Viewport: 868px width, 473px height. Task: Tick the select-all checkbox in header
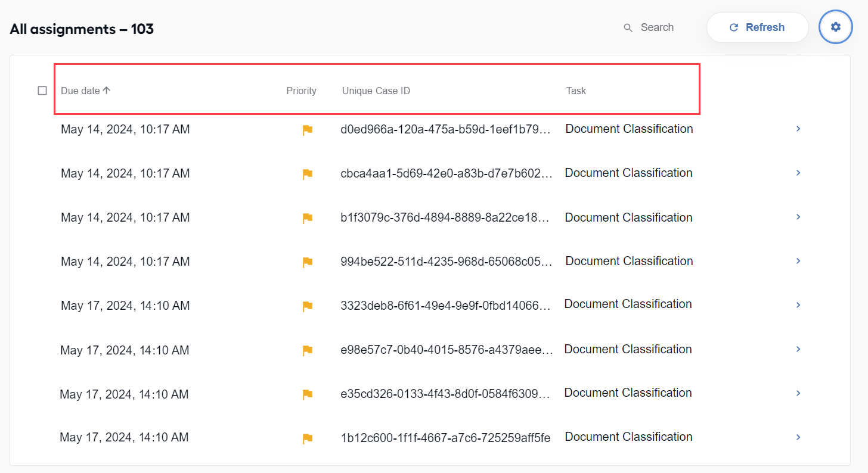pyautogui.click(x=42, y=91)
